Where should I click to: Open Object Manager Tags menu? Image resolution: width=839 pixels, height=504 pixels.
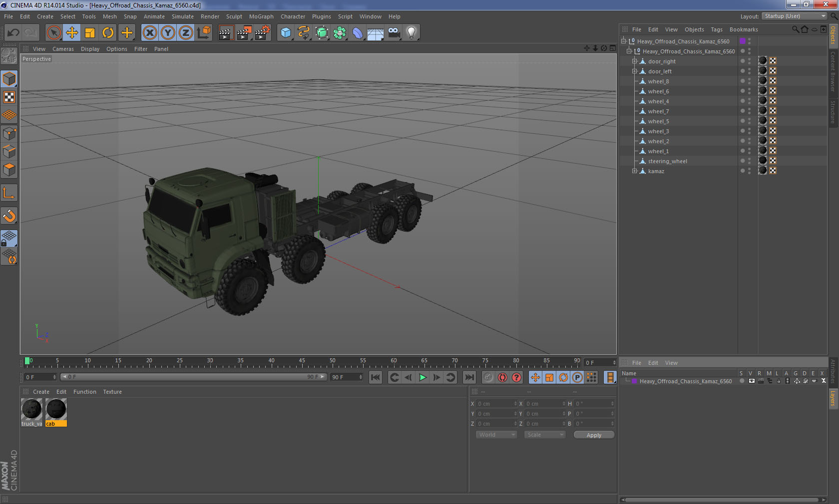point(717,29)
